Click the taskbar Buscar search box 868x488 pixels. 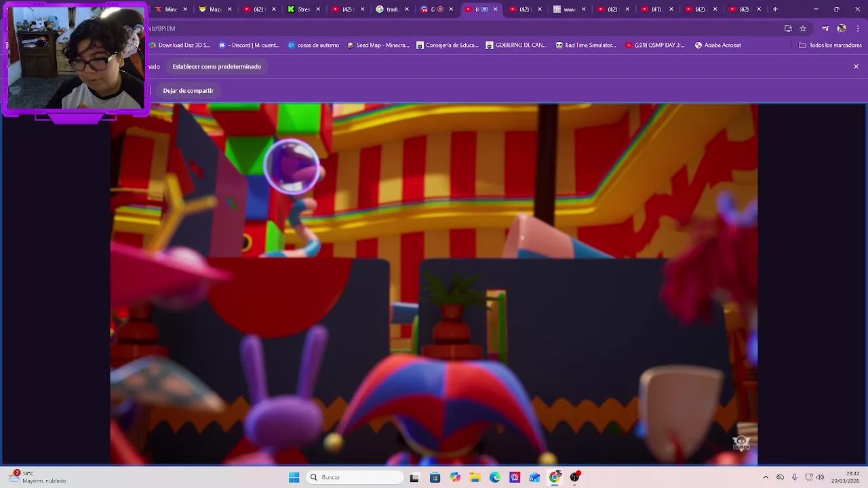pos(354,477)
